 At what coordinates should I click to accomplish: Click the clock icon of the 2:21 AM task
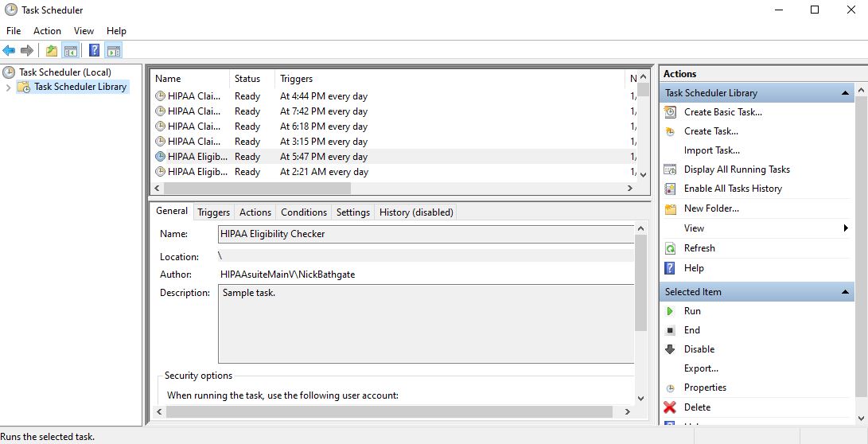click(x=160, y=172)
